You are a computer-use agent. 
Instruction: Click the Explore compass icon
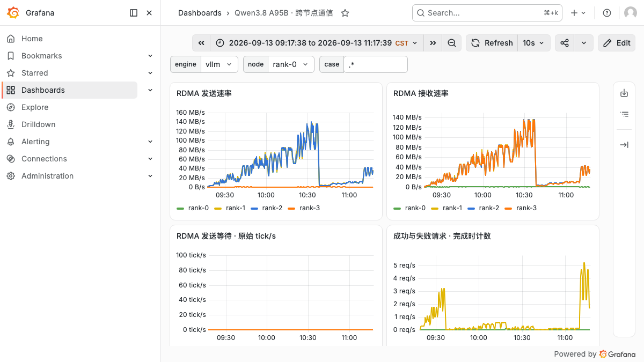(x=11, y=107)
